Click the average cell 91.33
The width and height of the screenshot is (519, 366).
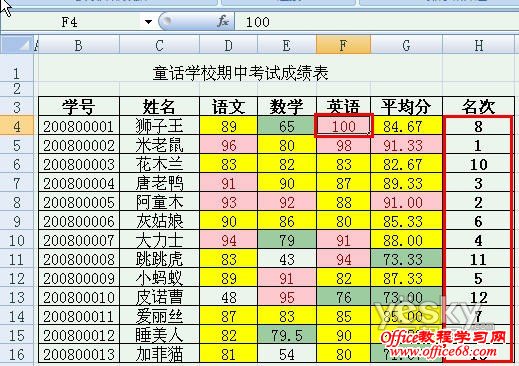click(406, 144)
